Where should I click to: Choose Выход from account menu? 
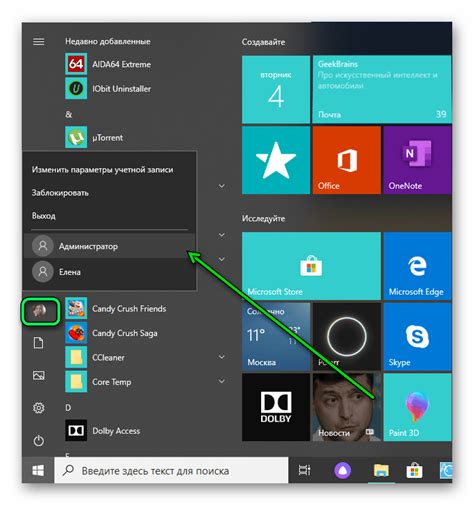44,216
